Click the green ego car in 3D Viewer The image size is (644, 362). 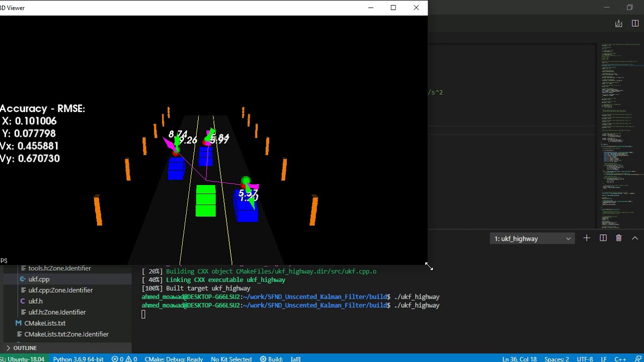coord(206,201)
